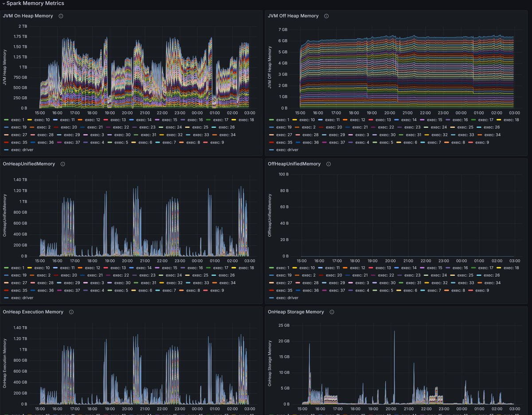Toggle exec: 27 in OffHeapUnifiedMemory legend

tap(284, 283)
